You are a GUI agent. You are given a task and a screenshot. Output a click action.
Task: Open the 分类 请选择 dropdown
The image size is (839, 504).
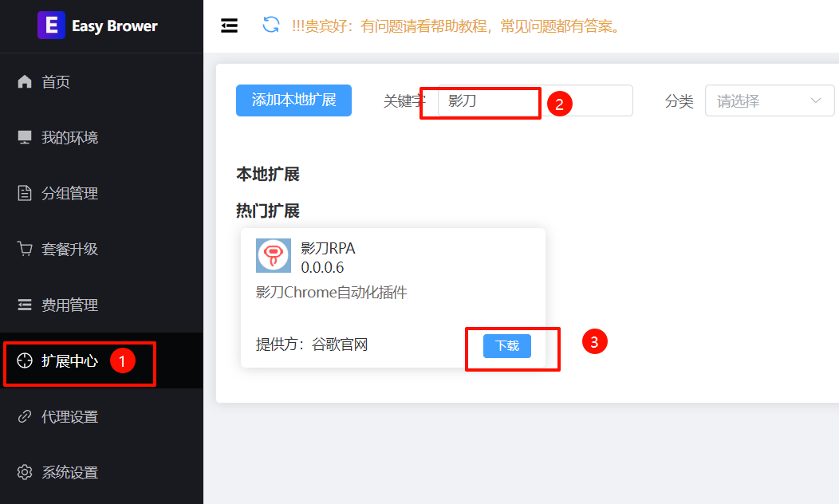[770, 100]
